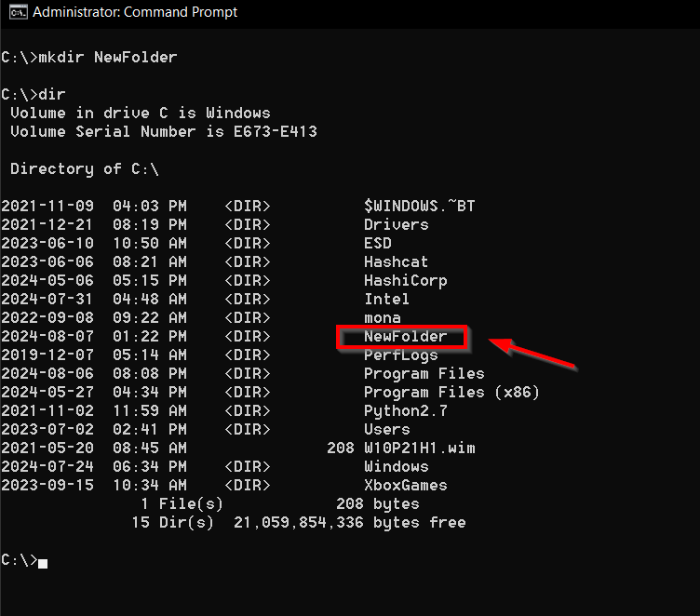
Task: Click the Windows folder name in listing
Action: 396,467
